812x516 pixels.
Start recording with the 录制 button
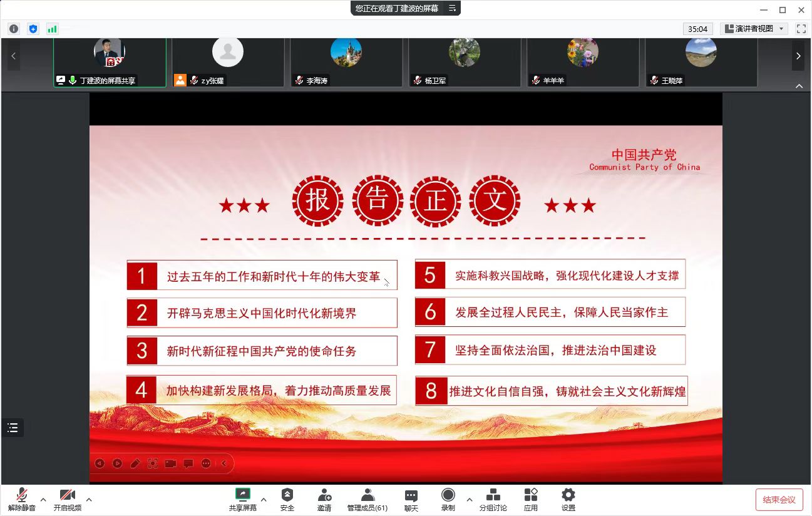(448, 499)
